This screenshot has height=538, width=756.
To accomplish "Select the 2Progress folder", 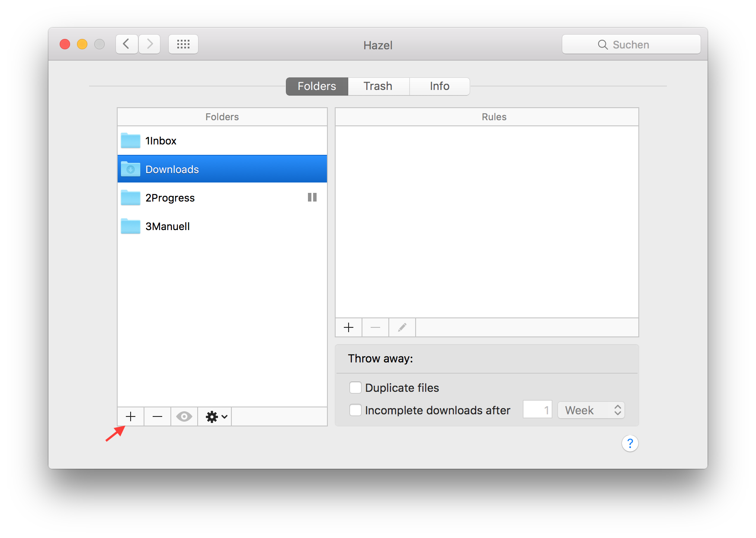I will (x=222, y=198).
